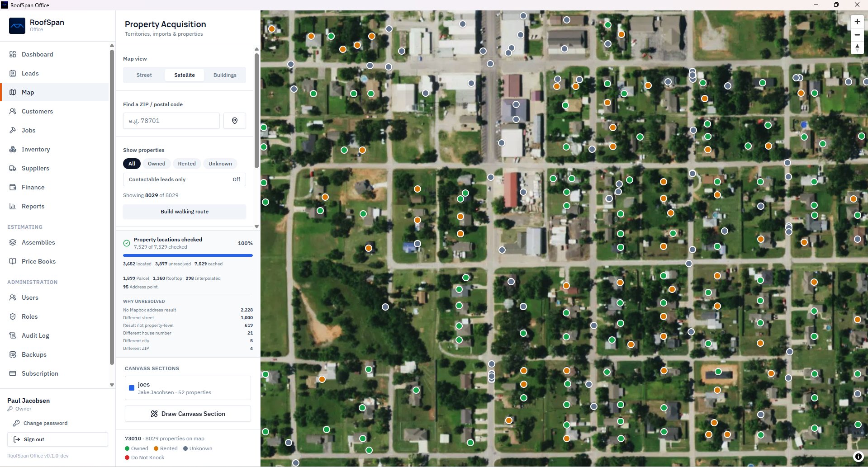Click the sidebar scroll down arrow
Viewport: 868px width, 467px height.
pos(112,385)
